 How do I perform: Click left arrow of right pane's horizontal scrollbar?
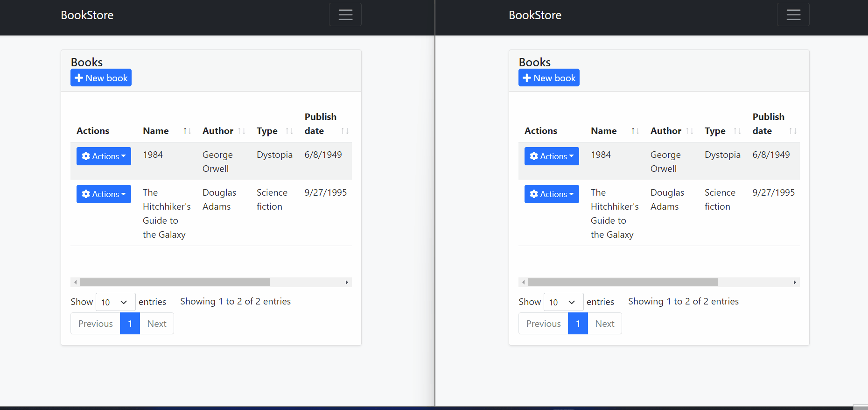pyautogui.click(x=523, y=283)
